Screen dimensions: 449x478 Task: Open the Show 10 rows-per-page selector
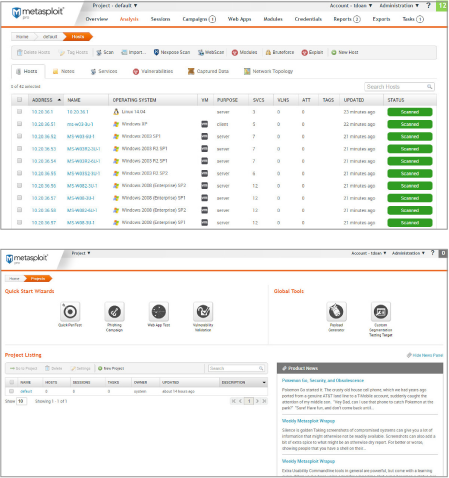pyautogui.click(x=21, y=401)
